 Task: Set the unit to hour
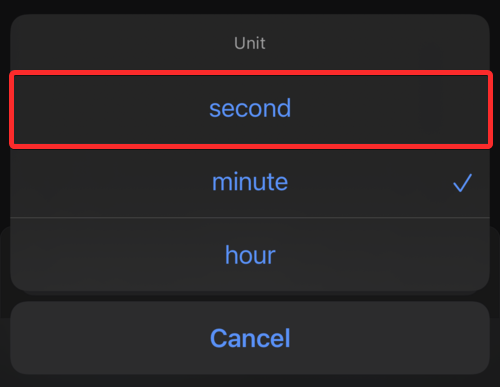tap(250, 255)
